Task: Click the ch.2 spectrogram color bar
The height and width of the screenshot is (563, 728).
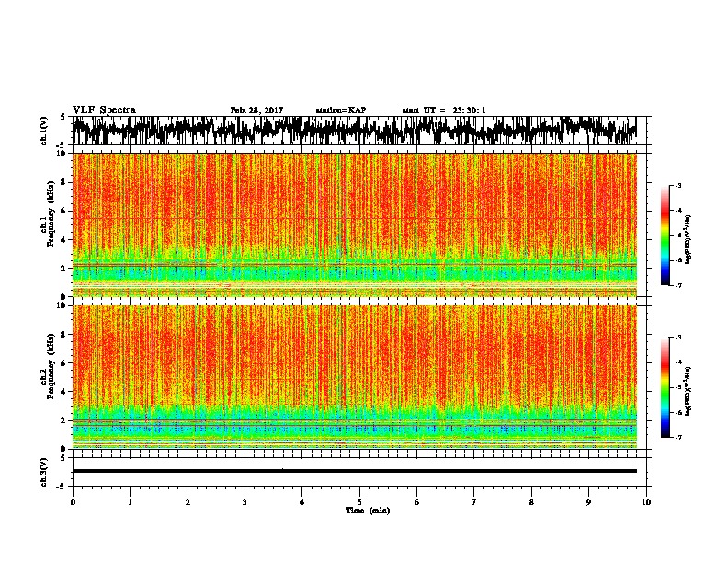Action: [x=665, y=387]
